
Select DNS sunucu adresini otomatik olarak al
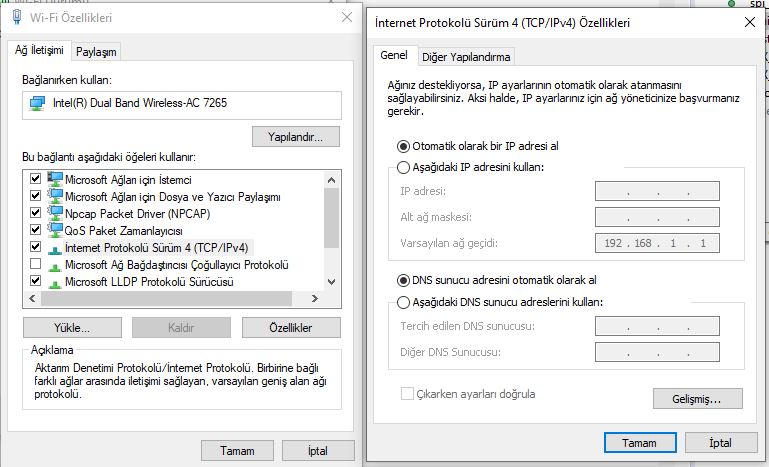coord(403,281)
